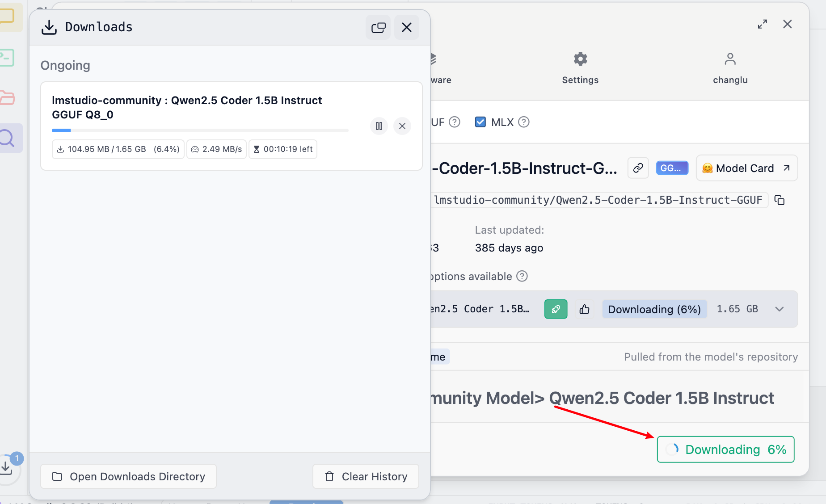
Task: Open the Model Card on Hugging Face
Action: 747,168
